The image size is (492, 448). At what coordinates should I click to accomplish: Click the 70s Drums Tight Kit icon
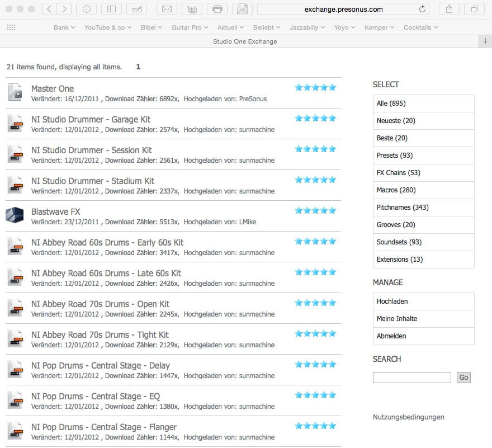coord(15,338)
